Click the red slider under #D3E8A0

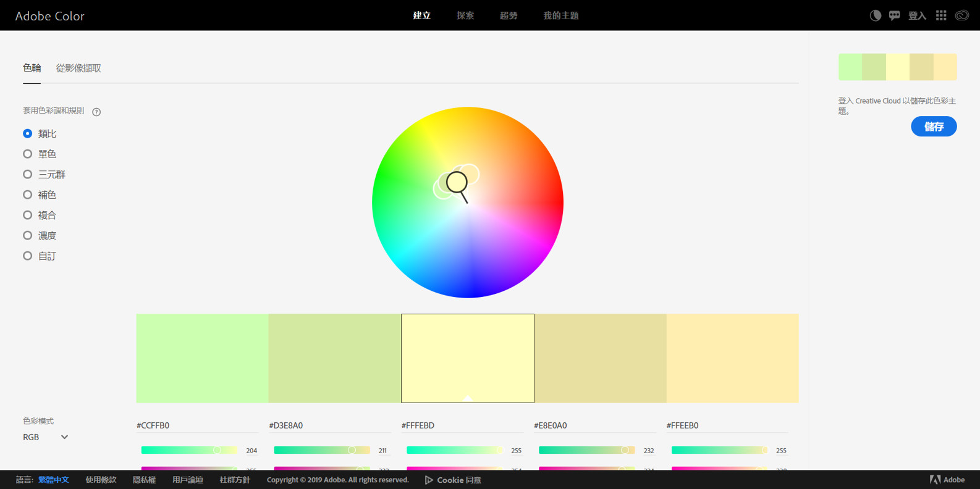tap(322, 450)
